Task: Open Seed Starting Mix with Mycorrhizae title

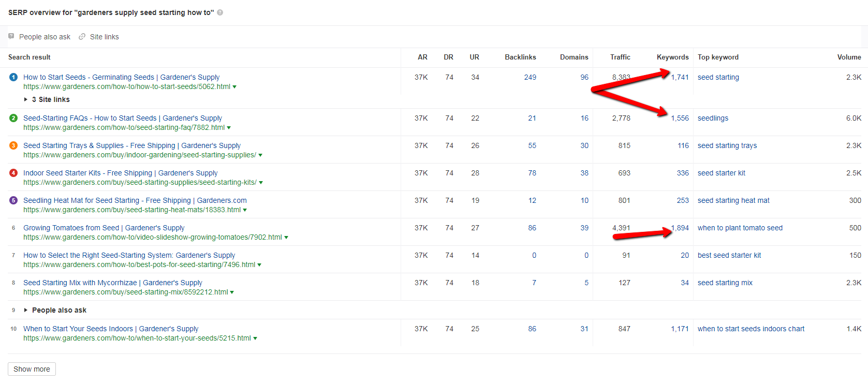Action: coord(113,283)
